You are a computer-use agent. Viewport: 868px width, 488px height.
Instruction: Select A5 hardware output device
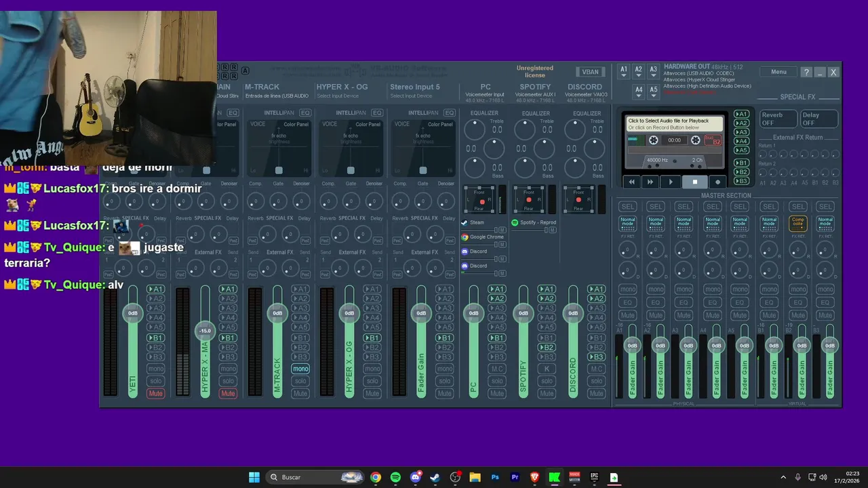tap(653, 91)
